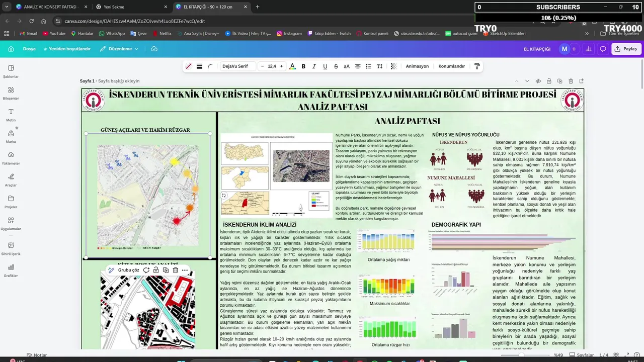Delete page using page header trash icon
This screenshot has width=644, height=362.
tap(571, 81)
